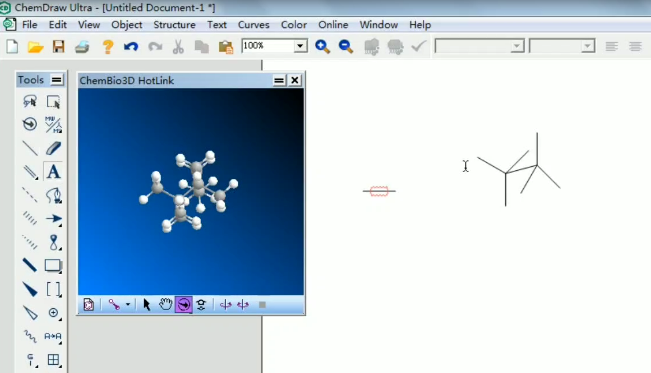This screenshot has height=373, width=651.
Task: Select the Hashed Wedged Bond tool
Action: pos(30,242)
